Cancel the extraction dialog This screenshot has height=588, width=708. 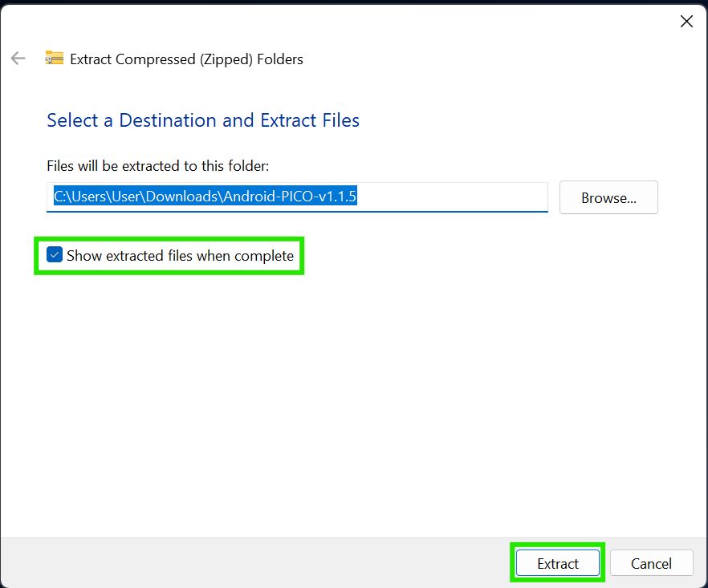pos(651,562)
